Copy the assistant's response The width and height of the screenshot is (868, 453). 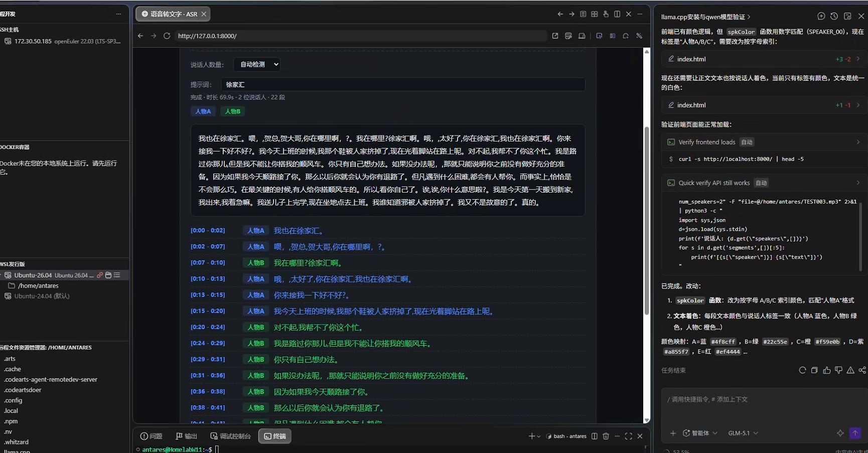814,370
